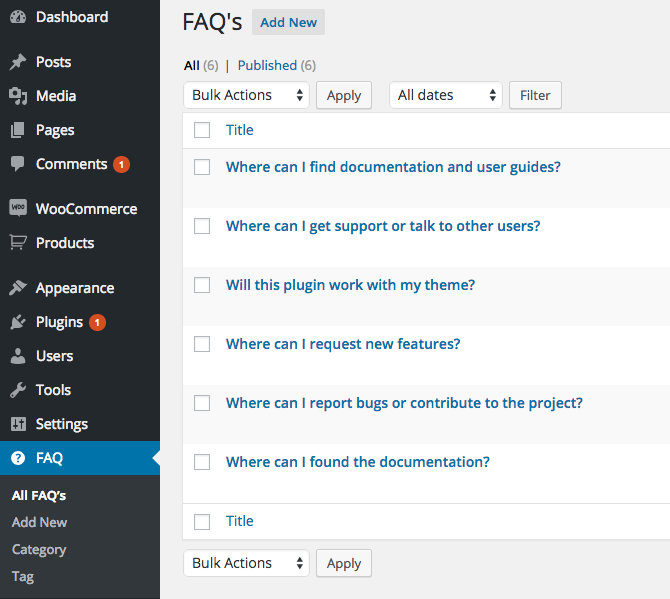Image resolution: width=670 pixels, height=599 pixels.
Task: Click the Appearance paintbrush icon
Action: (x=18, y=288)
